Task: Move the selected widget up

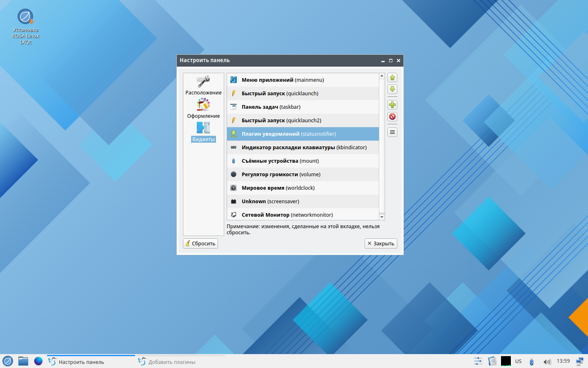Action: point(392,78)
